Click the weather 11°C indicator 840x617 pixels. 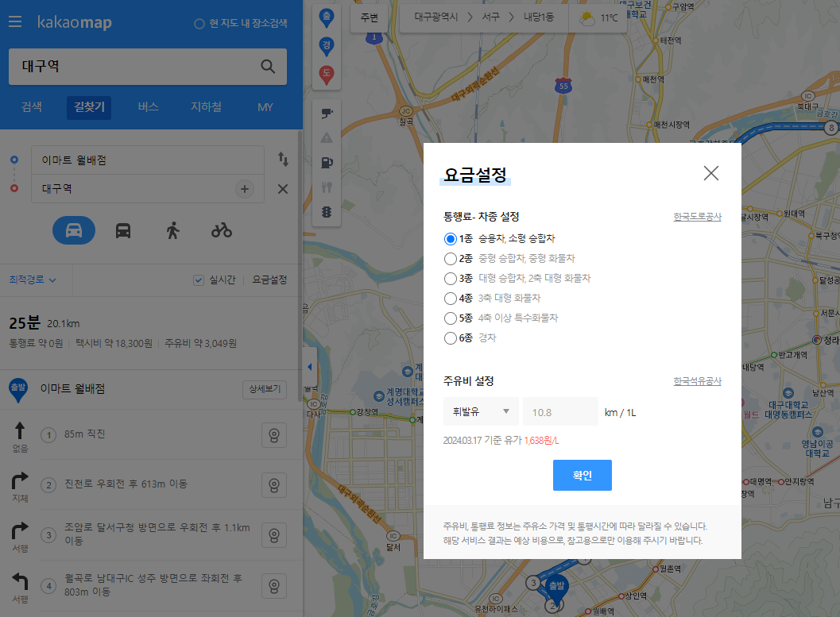coord(599,17)
